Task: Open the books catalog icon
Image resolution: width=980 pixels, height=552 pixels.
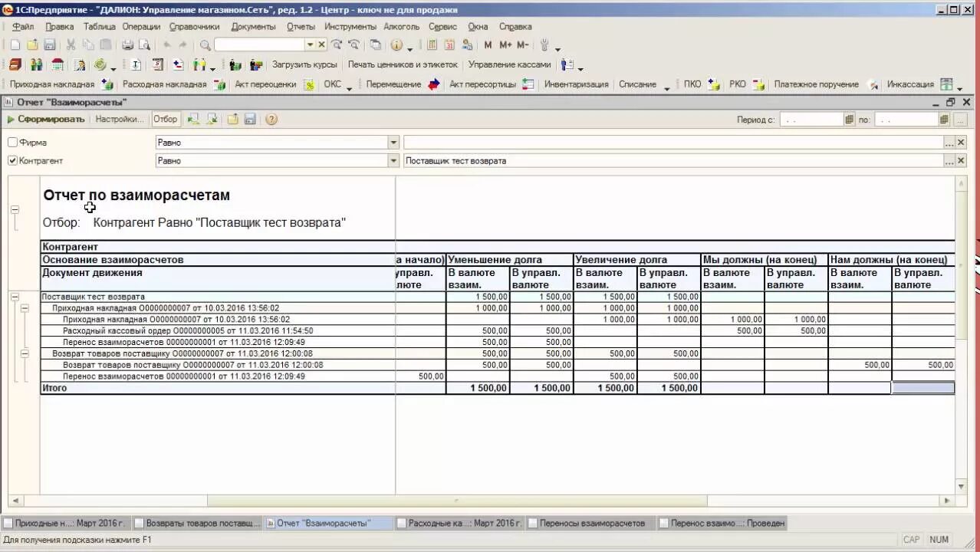Action: [x=15, y=64]
